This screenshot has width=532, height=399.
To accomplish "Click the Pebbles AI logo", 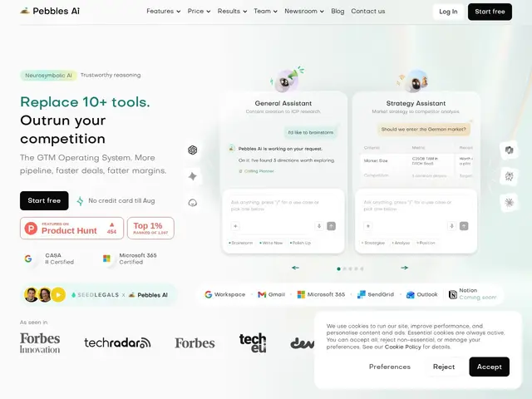I will pos(50,11).
